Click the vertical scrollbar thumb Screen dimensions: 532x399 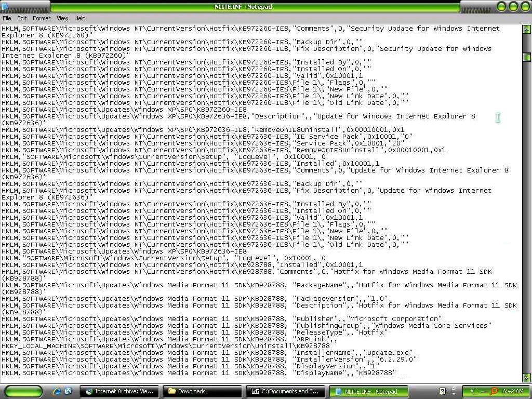tap(527, 57)
